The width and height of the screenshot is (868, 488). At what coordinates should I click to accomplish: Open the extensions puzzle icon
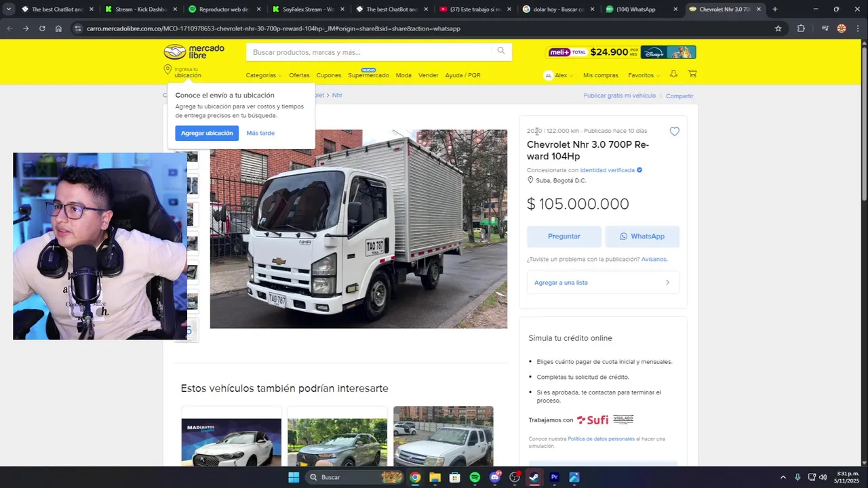click(801, 28)
